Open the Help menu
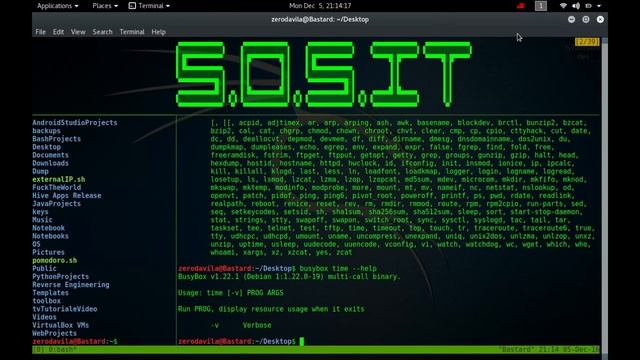The width and height of the screenshot is (640, 360). tap(158, 32)
